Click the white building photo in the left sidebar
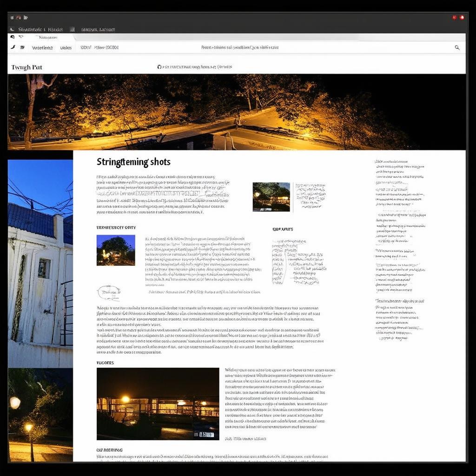The width and height of the screenshot is (476, 476). pyautogui.click(x=40, y=263)
